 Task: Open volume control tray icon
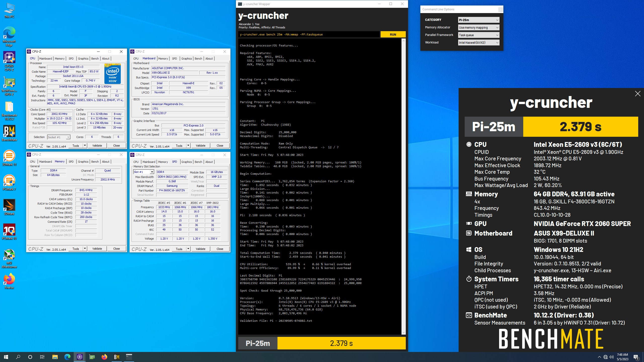pos(612,357)
